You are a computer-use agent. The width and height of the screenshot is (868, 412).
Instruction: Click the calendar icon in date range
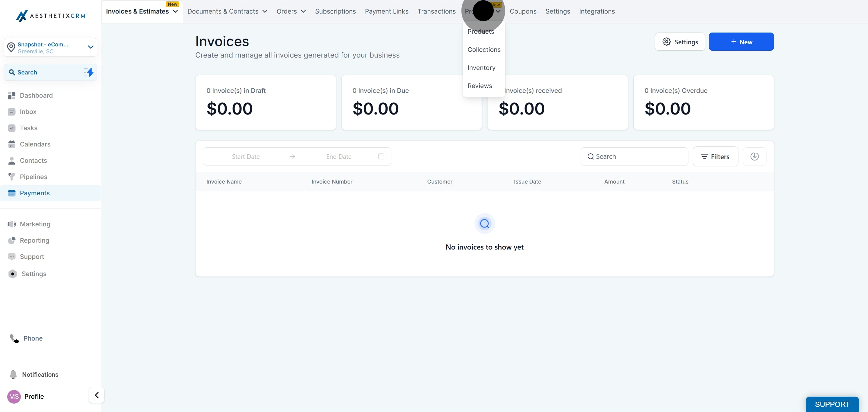pyautogui.click(x=381, y=156)
